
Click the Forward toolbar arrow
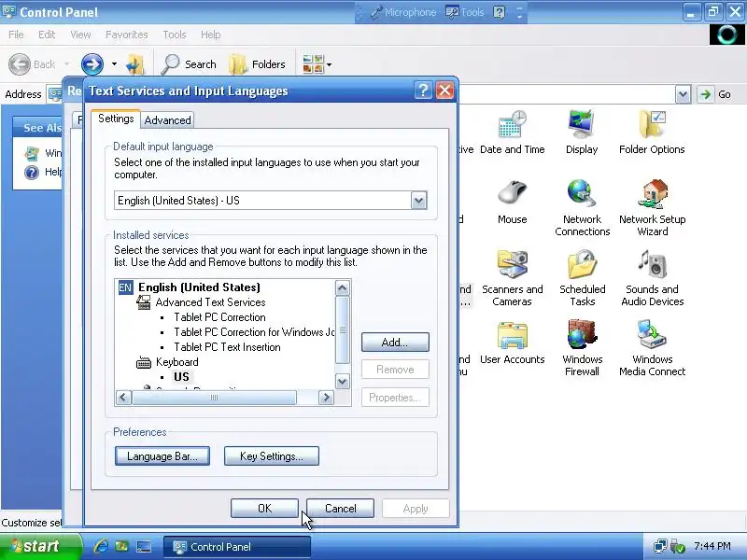click(92, 64)
